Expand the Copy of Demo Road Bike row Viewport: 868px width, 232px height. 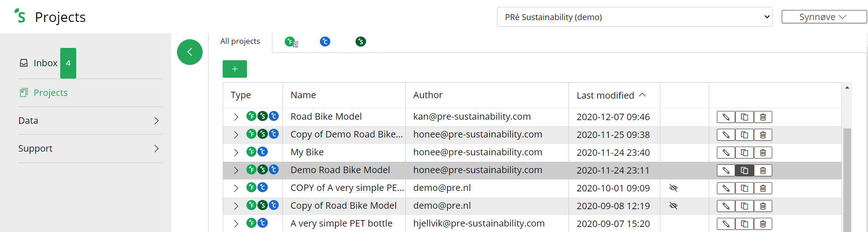click(236, 135)
